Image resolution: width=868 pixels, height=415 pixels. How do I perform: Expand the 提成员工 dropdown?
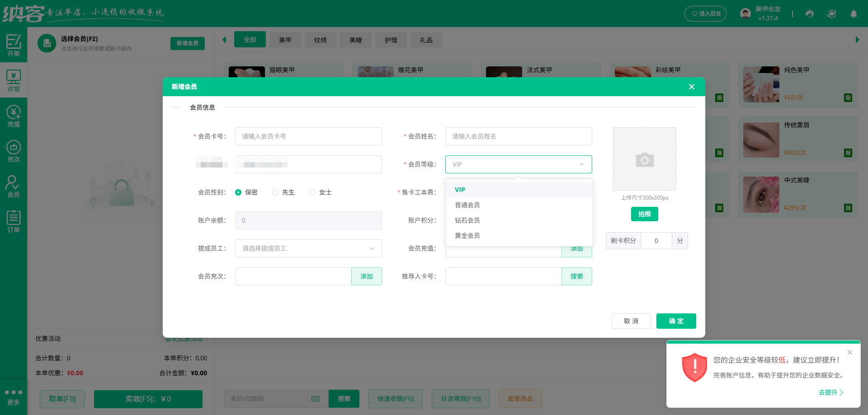(308, 248)
